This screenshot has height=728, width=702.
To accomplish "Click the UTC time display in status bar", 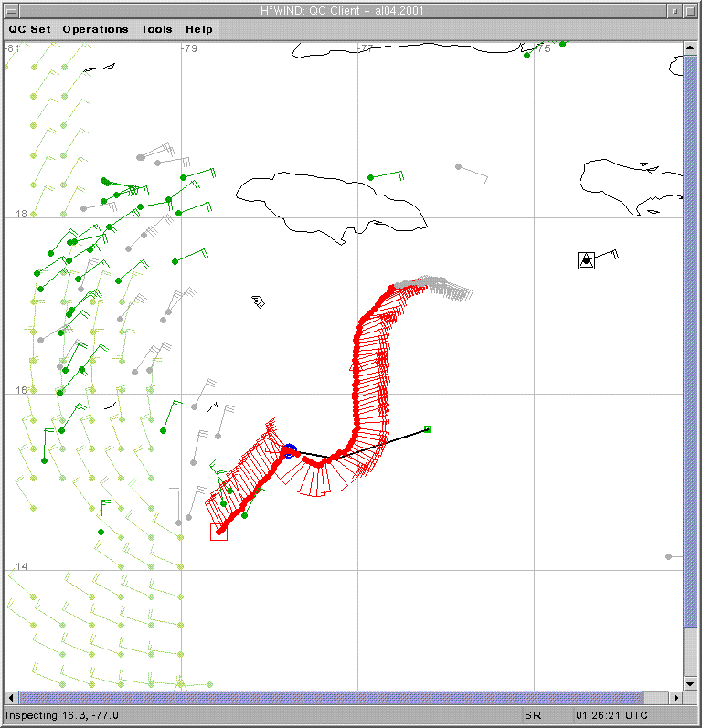I will click(x=612, y=715).
